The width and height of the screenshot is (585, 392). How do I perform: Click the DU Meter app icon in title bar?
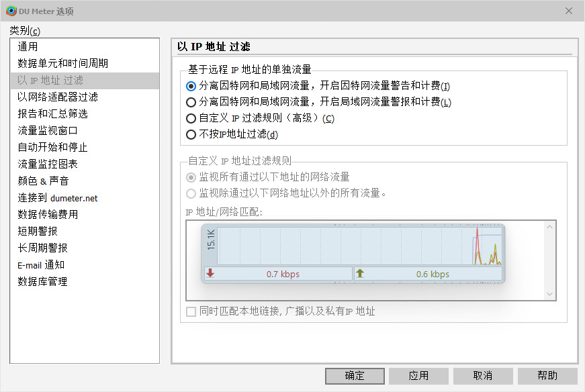click(11, 11)
